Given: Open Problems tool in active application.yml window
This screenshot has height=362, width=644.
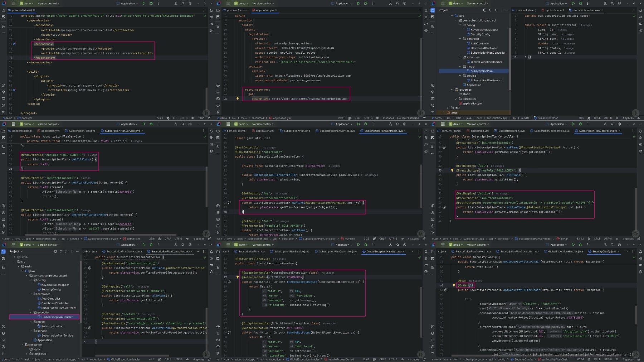Looking at the screenshot, I should (218, 105).
